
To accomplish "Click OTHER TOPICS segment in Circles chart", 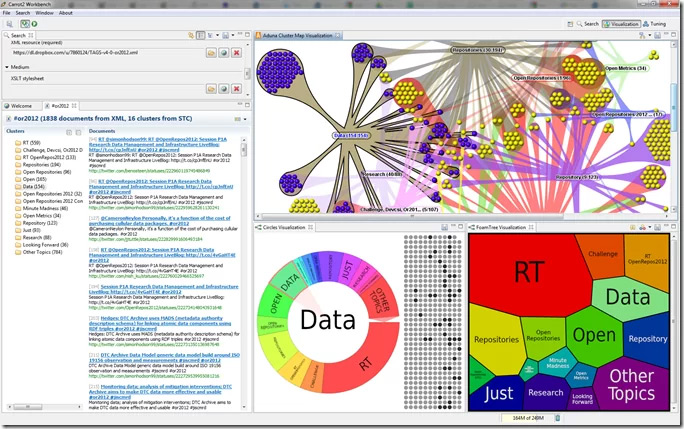I will point(379,300).
